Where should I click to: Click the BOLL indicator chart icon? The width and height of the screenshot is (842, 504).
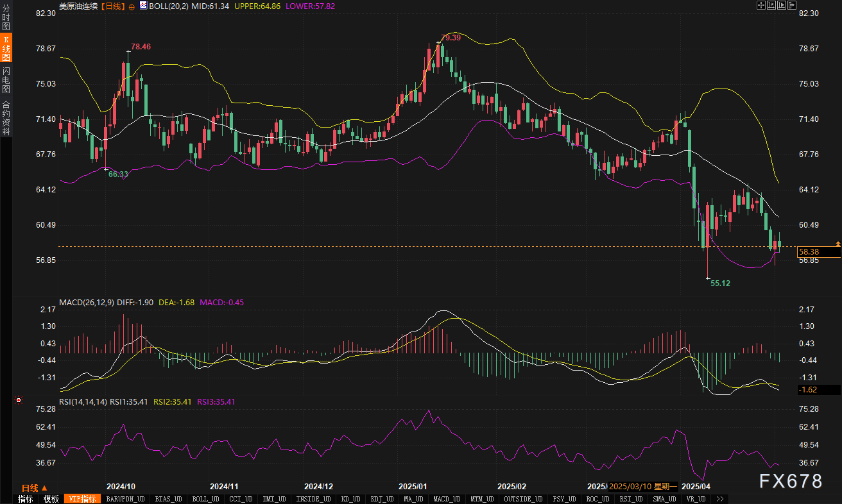coord(142,6)
